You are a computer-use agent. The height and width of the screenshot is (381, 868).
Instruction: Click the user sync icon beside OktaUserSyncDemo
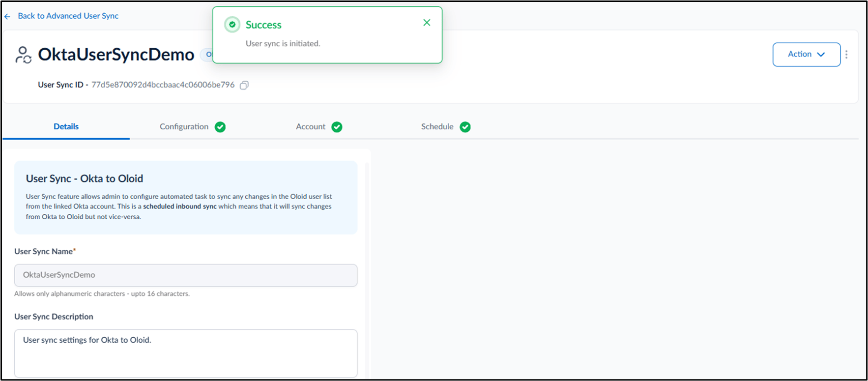pos(23,55)
